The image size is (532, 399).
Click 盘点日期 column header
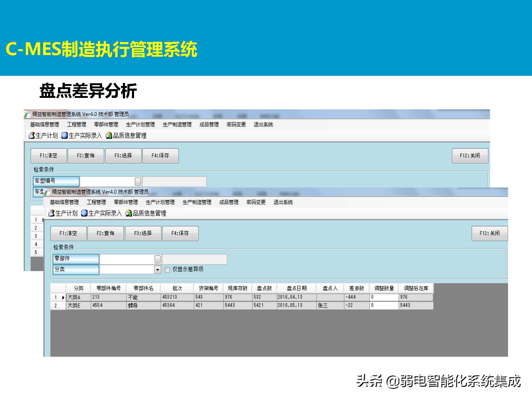point(297,288)
